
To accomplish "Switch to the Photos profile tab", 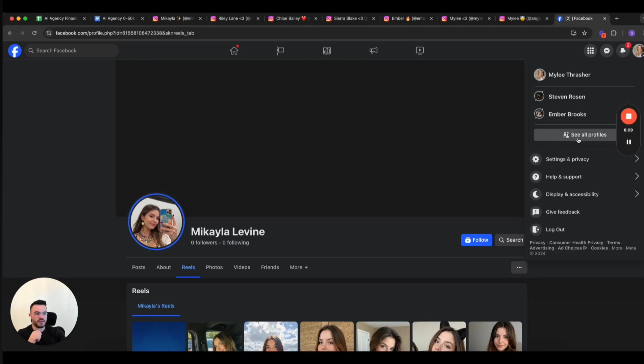I will (x=214, y=267).
